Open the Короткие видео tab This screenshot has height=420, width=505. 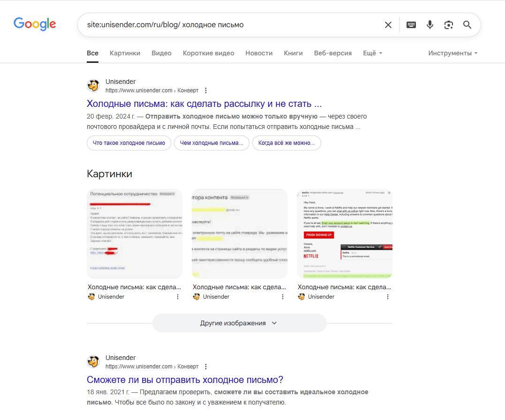tap(208, 53)
